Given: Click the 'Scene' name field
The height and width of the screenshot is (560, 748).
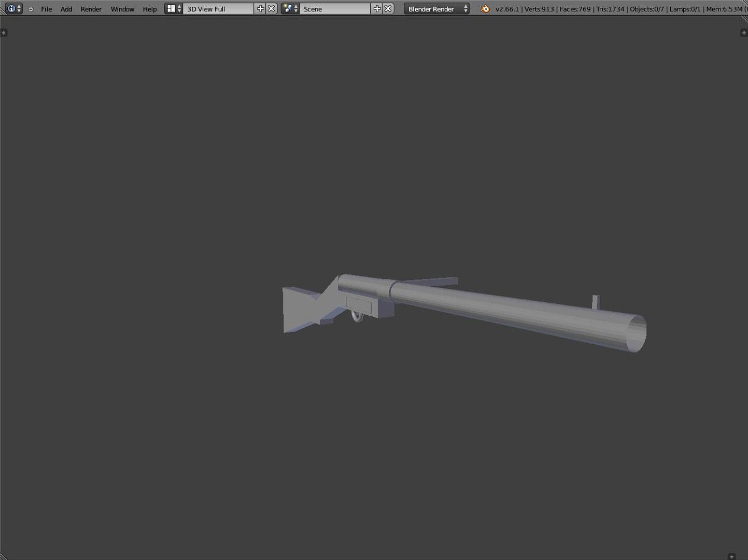Looking at the screenshot, I should click(x=335, y=9).
